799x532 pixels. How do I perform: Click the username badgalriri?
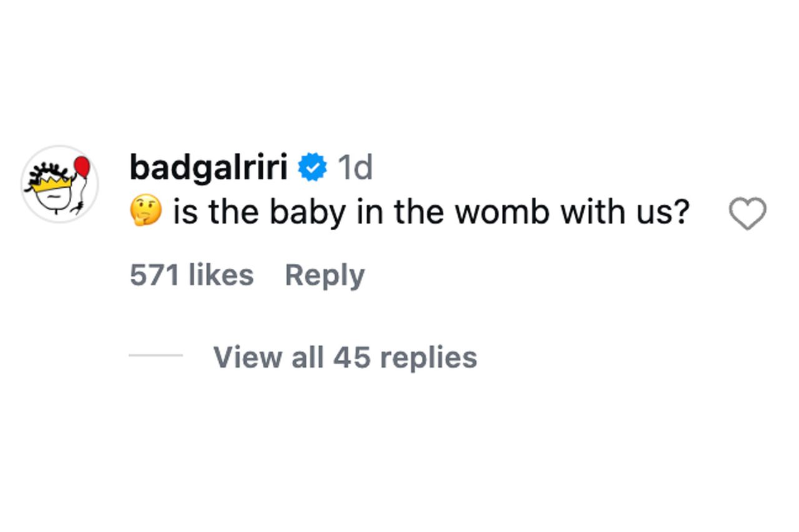(x=209, y=165)
